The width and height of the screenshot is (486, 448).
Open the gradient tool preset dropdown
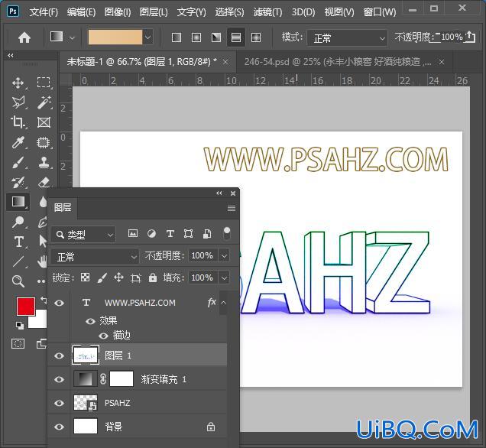(72, 37)
